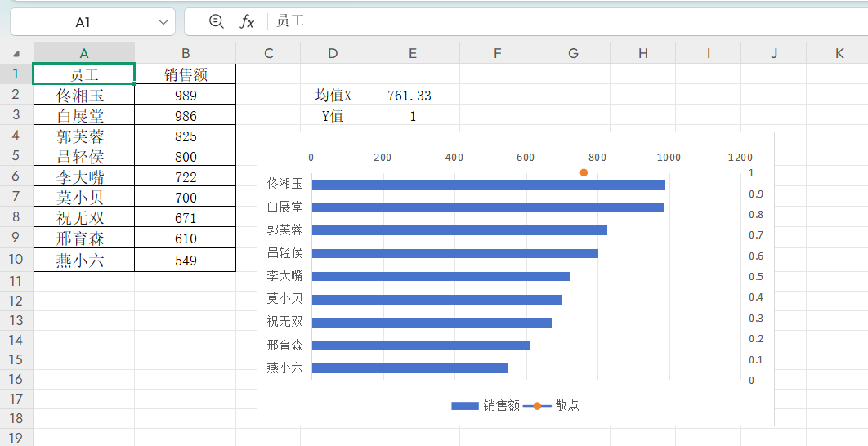Click cell D3 labeled Y值
Screen dimensions: 868x446
pos(332,116)
